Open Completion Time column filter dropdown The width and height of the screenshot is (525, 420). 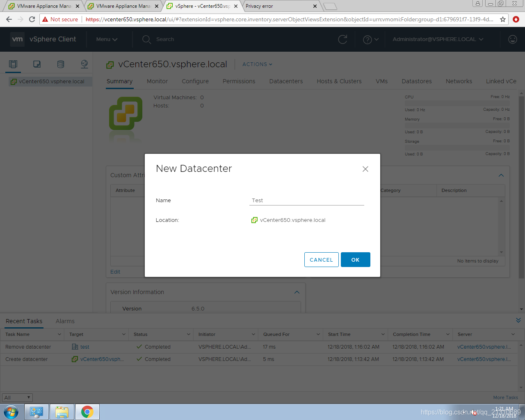click(x=447, y=334)
